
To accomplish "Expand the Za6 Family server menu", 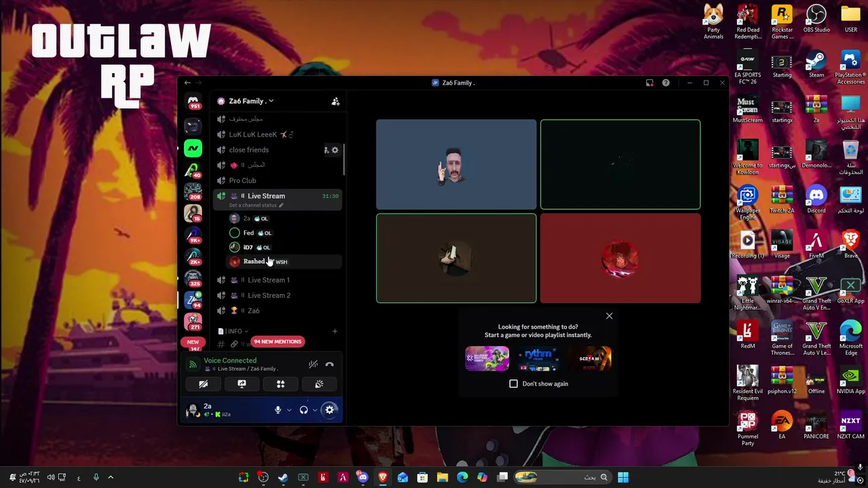I will point(251,101).
